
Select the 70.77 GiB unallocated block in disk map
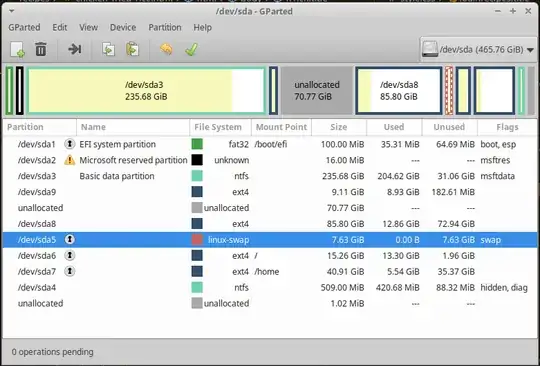point(317,91)
